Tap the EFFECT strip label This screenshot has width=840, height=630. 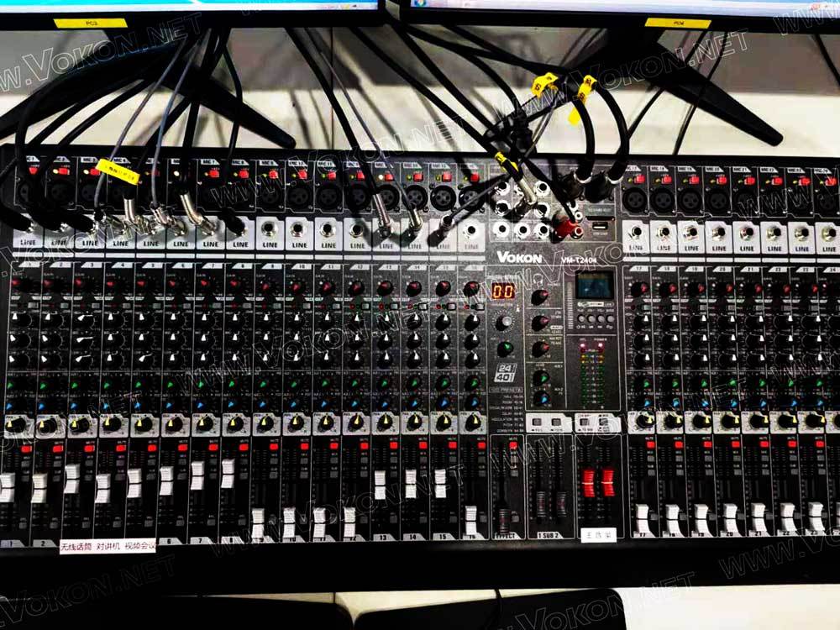507,535
